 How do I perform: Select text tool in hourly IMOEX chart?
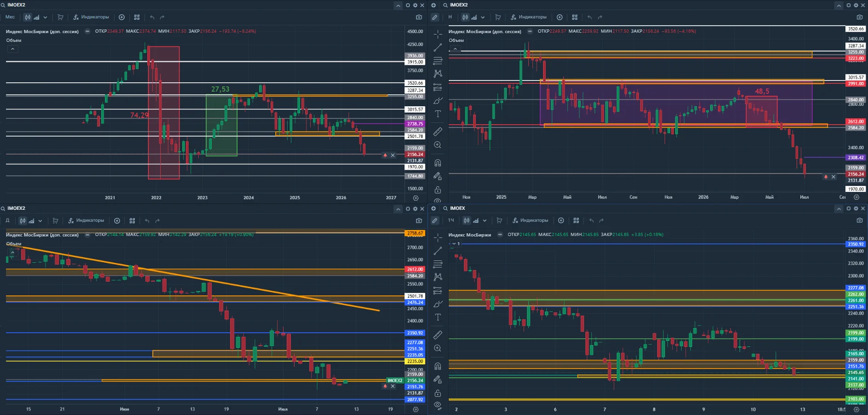pyautogui.click(x=438, y=317)
